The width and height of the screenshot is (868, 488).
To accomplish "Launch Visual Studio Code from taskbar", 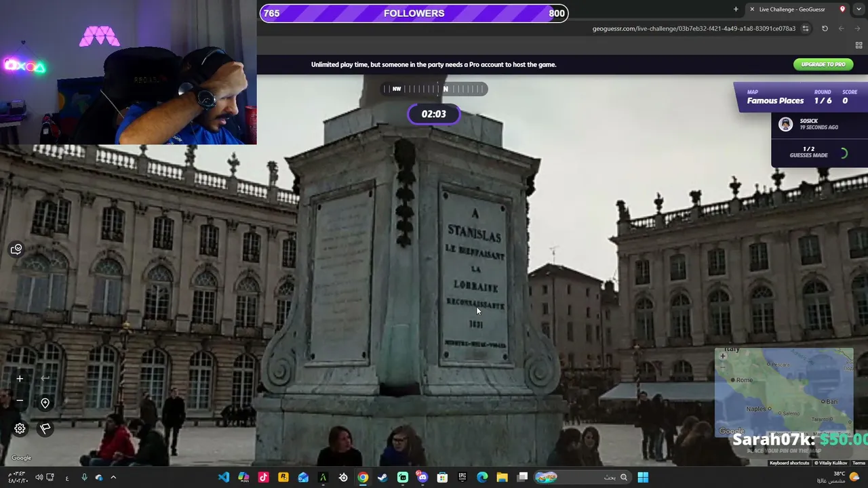I will click(x=223, y=477).
